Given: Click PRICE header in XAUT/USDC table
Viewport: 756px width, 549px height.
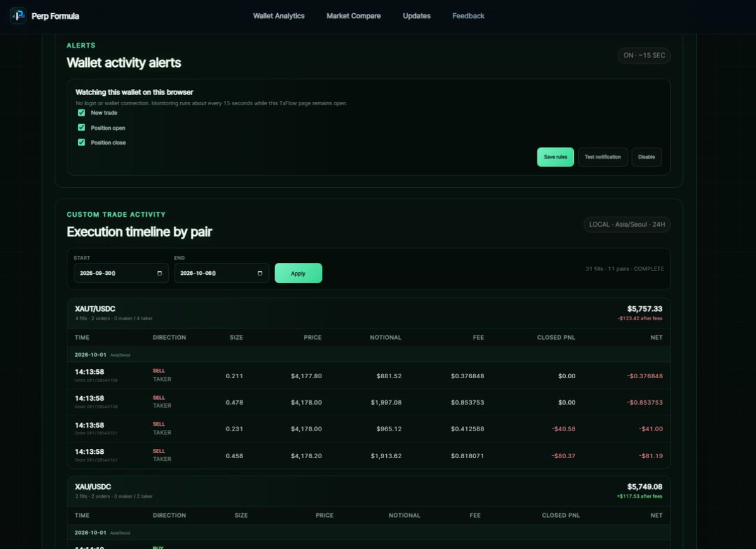Looking at the screenshot, I should (312, 337).
